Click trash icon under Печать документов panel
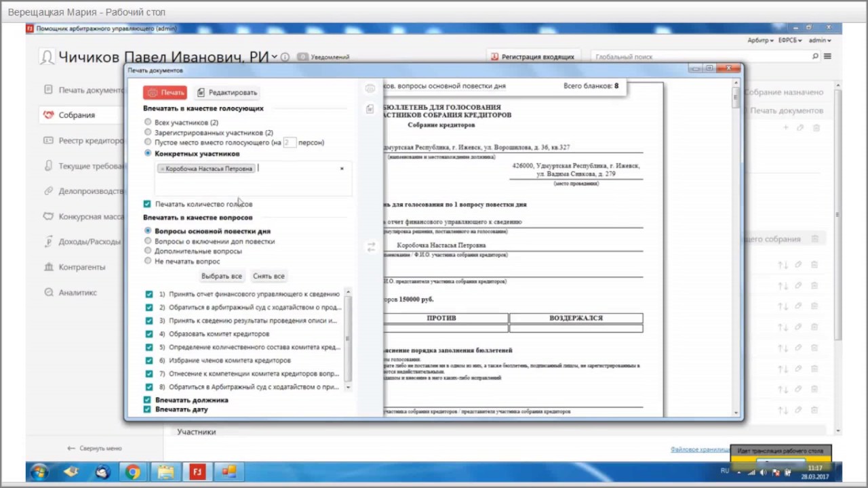 [816, 127]
